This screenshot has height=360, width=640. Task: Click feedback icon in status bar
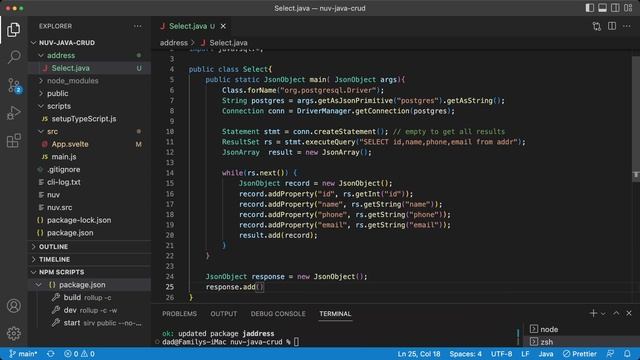click(610, 354)
